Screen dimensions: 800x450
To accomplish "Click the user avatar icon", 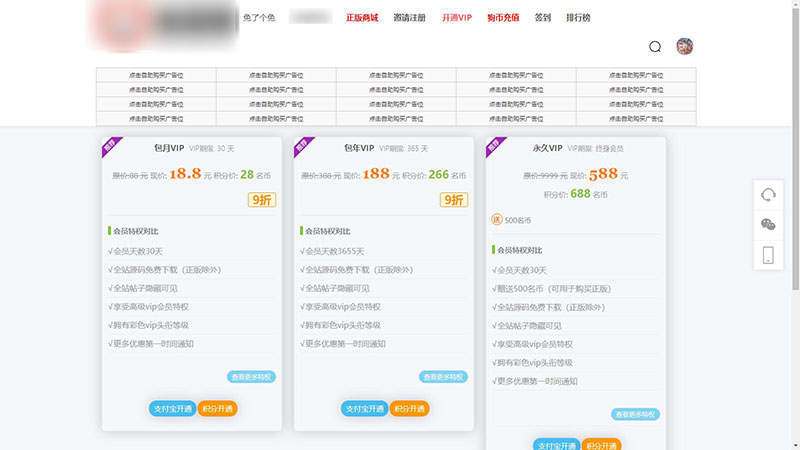I will 685,46.
